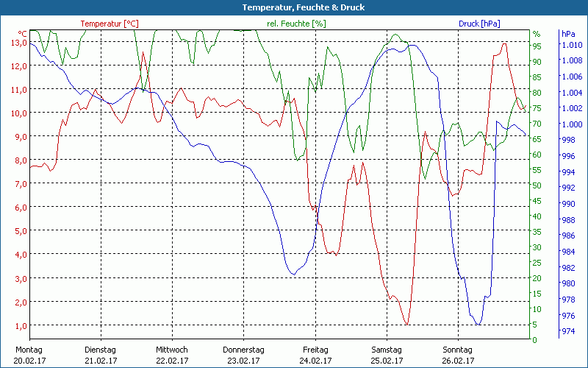Click the Dienstag 21.02.17 date label
Screen dimensions: 588x368
(x=101, y=355)
